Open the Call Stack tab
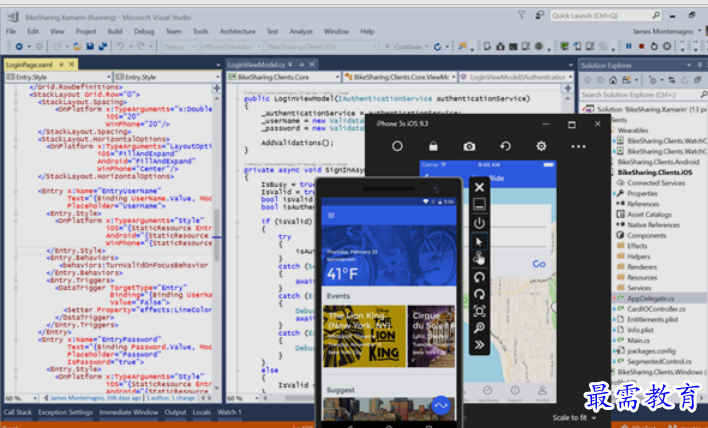 pos(18,412)
